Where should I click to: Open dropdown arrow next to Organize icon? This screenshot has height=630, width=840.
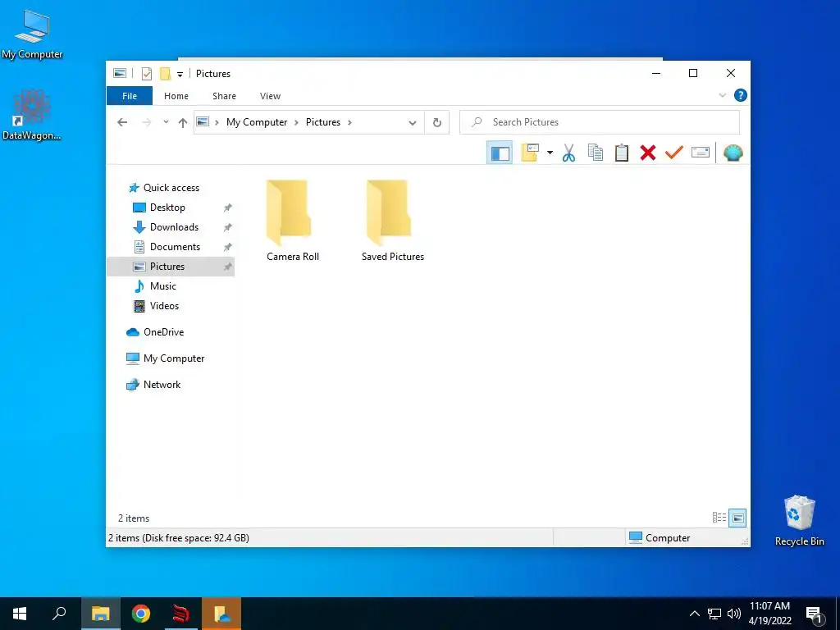[550, 153]
